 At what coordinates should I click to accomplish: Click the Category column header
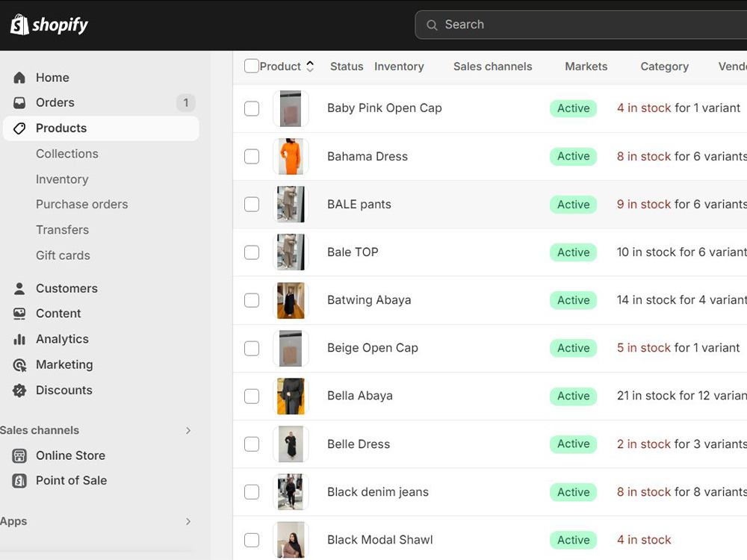(x=665, y=66)
